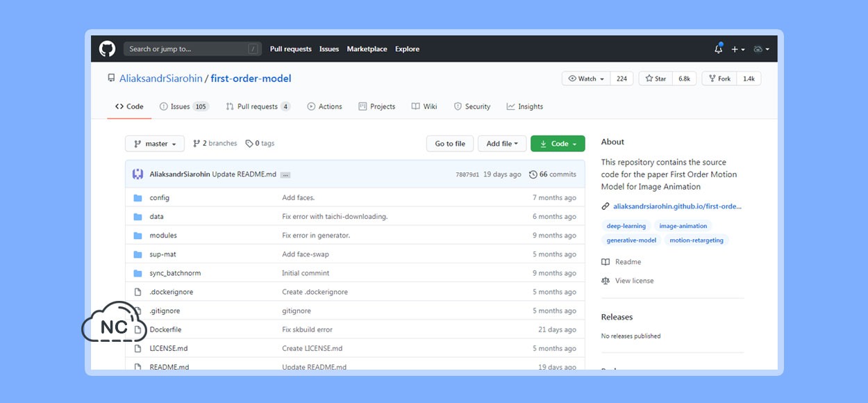Open Explore in the top header
The width and height of the screenshot is (868, 403).
tap(408, 49)
